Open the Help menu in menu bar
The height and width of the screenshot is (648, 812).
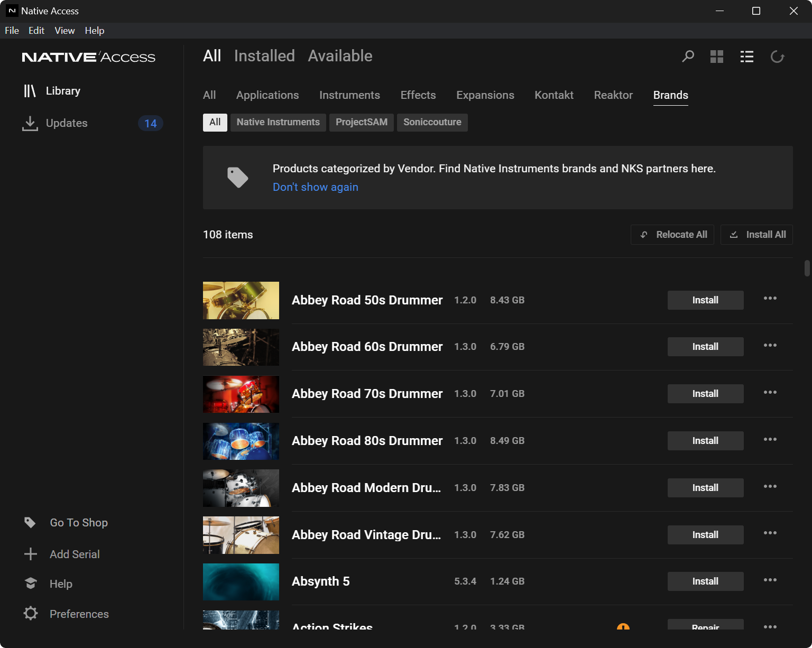tap(95, 31)
